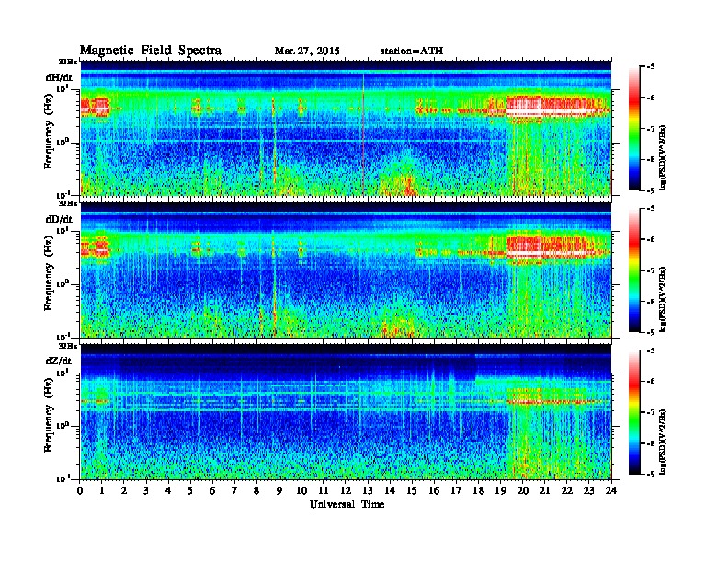This screenshot has height=563, width=728.
Task: Click hour "14" on Universal Time axis
Action: point(390,491)
